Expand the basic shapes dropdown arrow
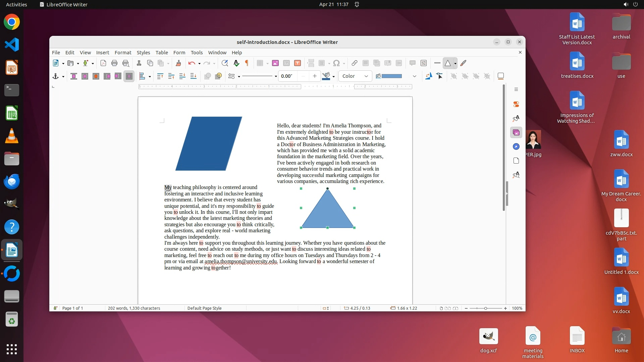Image resolution: width=644 pixels, height=362 pixels. pos(455,63)
